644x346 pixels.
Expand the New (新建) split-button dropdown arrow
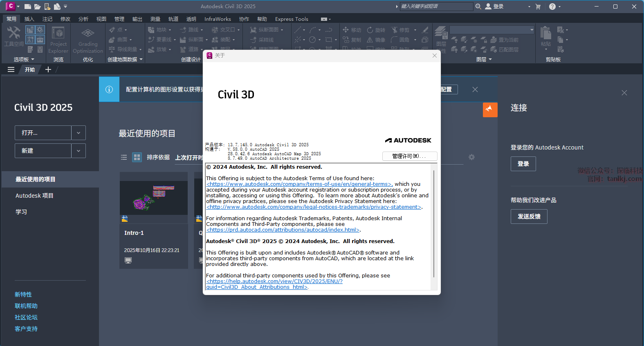(79, 151)
